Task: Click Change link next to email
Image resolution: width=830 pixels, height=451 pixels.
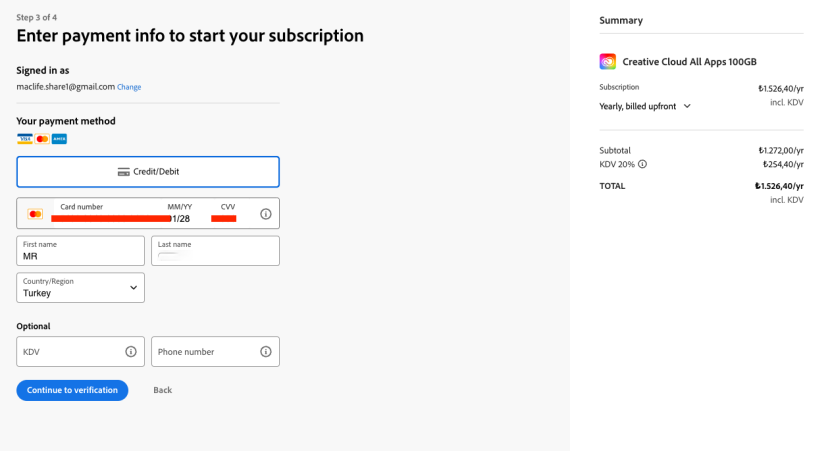Action: [129, 87]
